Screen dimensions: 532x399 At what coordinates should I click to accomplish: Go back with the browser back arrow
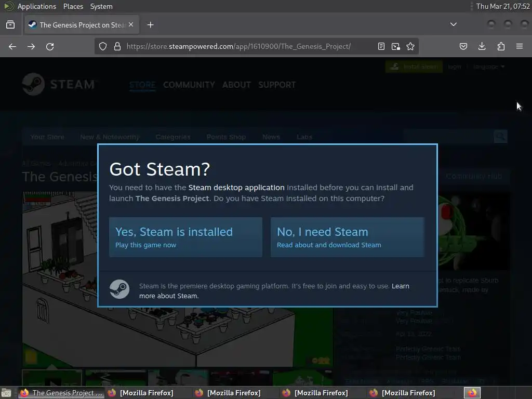12,46
